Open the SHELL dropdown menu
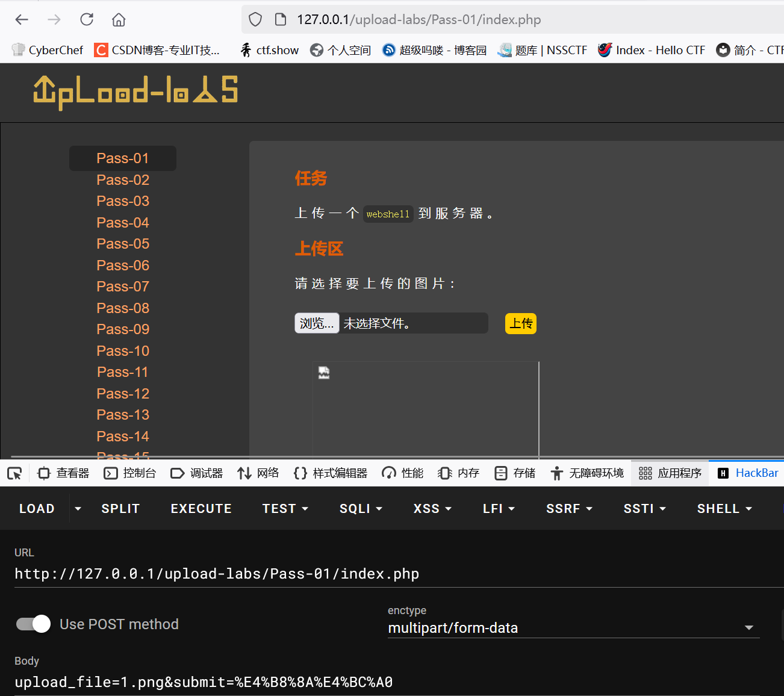The width and height of the screenshot is (784, 696). point(724,509)
